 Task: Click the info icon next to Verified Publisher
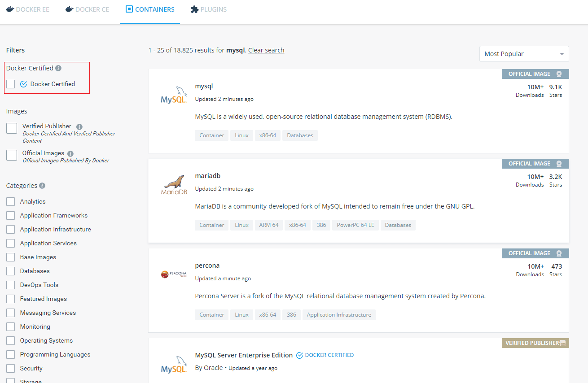click(79, 126)
